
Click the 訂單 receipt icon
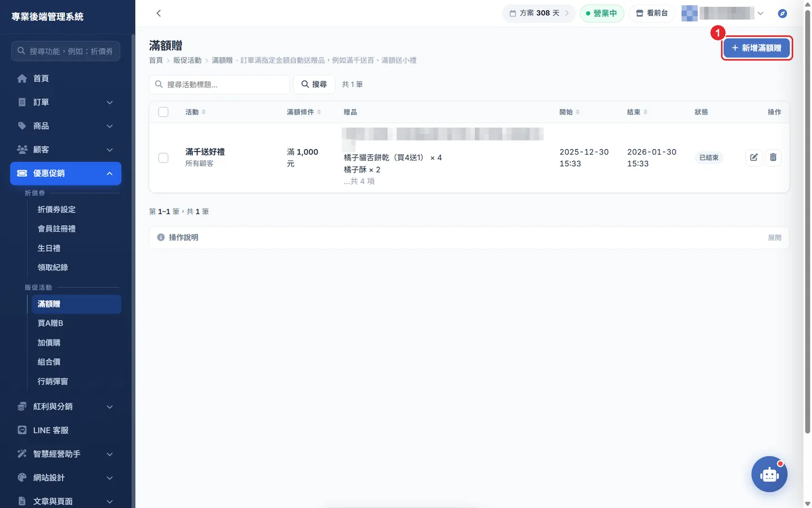pyautogui.click(x=22, y=102)
